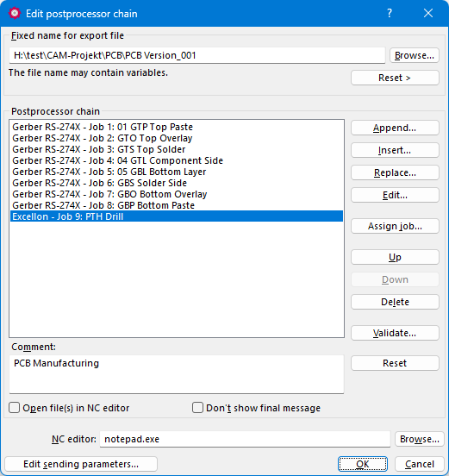Click the Insert... button
449x476 pixels.
tap(395, 150)
